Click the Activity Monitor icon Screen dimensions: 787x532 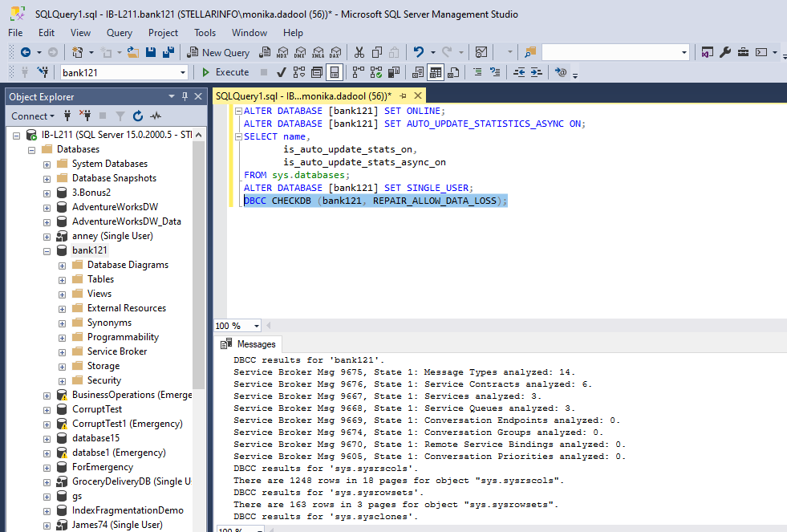(x=481, y=52)
